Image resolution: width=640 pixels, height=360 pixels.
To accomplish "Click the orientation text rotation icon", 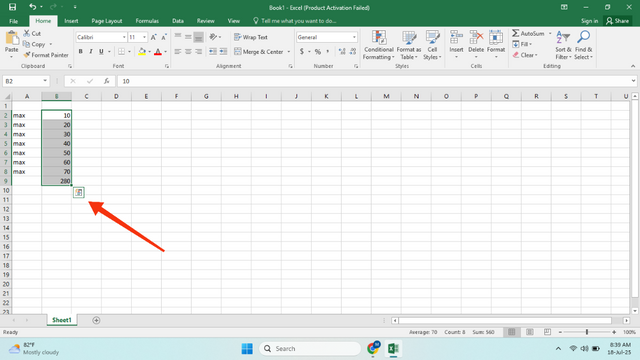I will pyautogui.click(x=213, y=37).
